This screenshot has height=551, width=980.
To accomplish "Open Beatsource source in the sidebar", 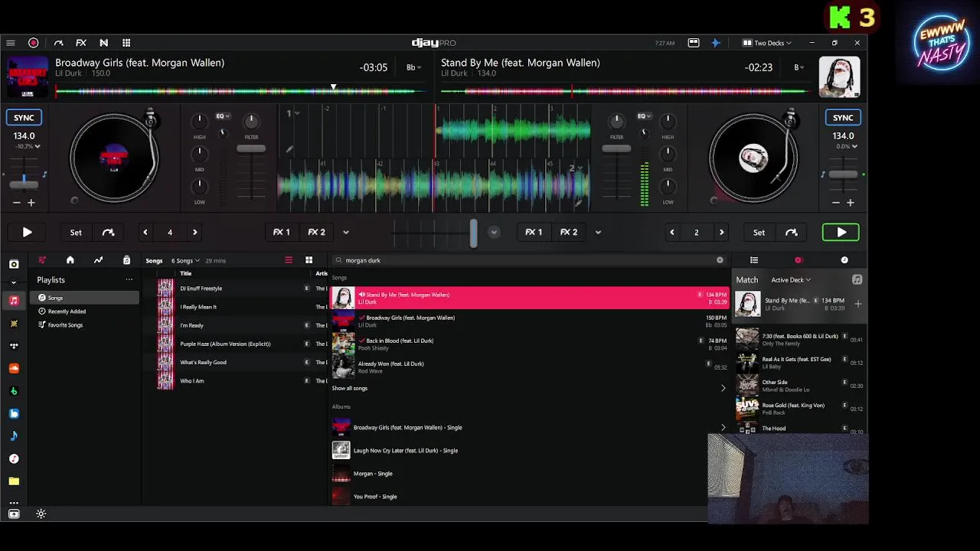I will (14, 413).
